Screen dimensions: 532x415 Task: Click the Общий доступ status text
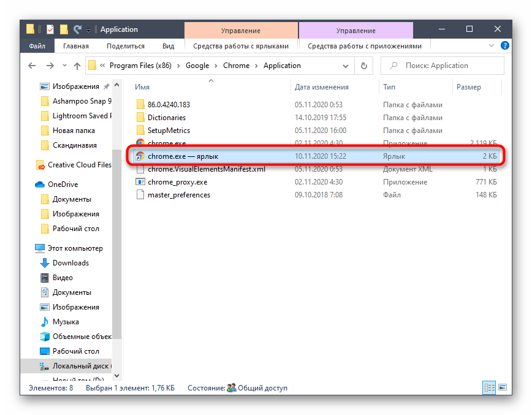click(x=262, y=388)
